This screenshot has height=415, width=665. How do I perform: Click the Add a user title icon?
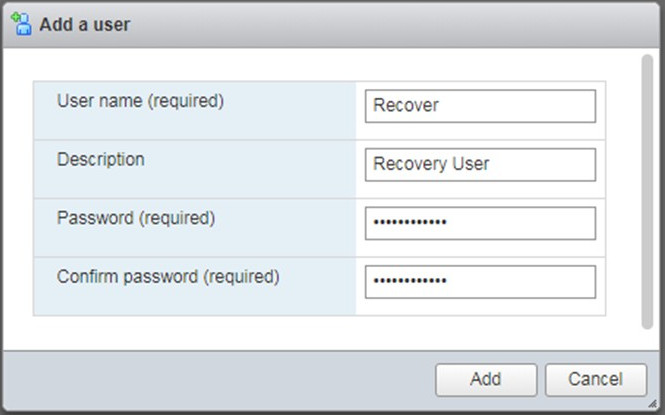click(x=21, y=24)
